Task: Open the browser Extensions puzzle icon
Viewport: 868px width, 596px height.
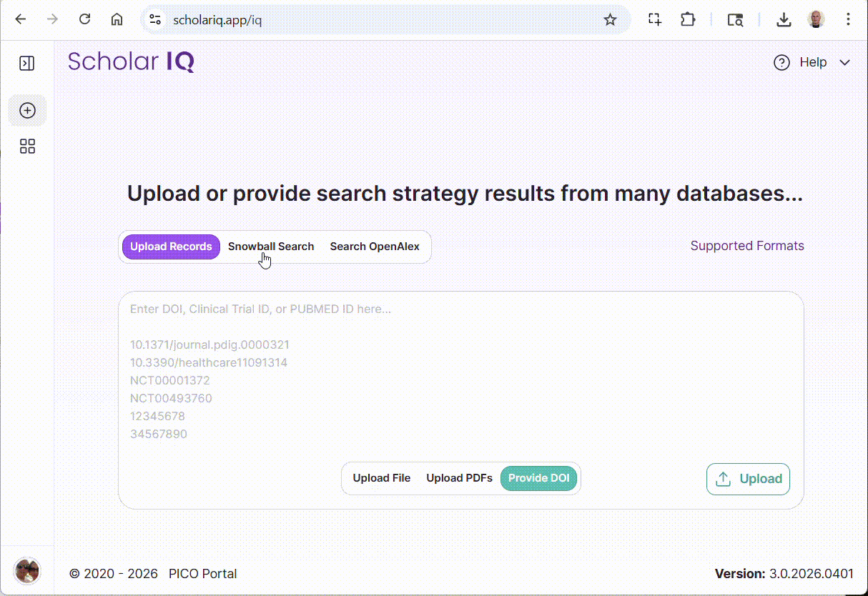Action: [x=688, y=19]
